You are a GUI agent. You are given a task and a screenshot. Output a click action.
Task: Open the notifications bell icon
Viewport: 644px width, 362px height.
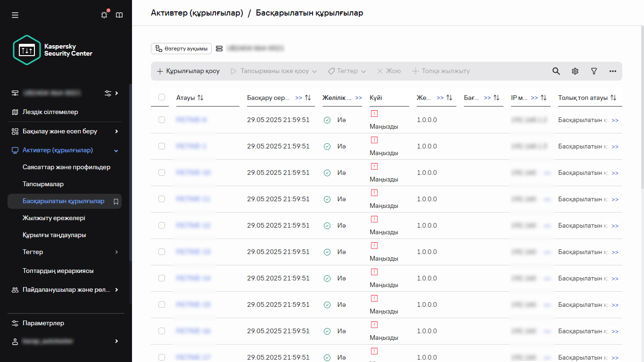pos(104,15)
